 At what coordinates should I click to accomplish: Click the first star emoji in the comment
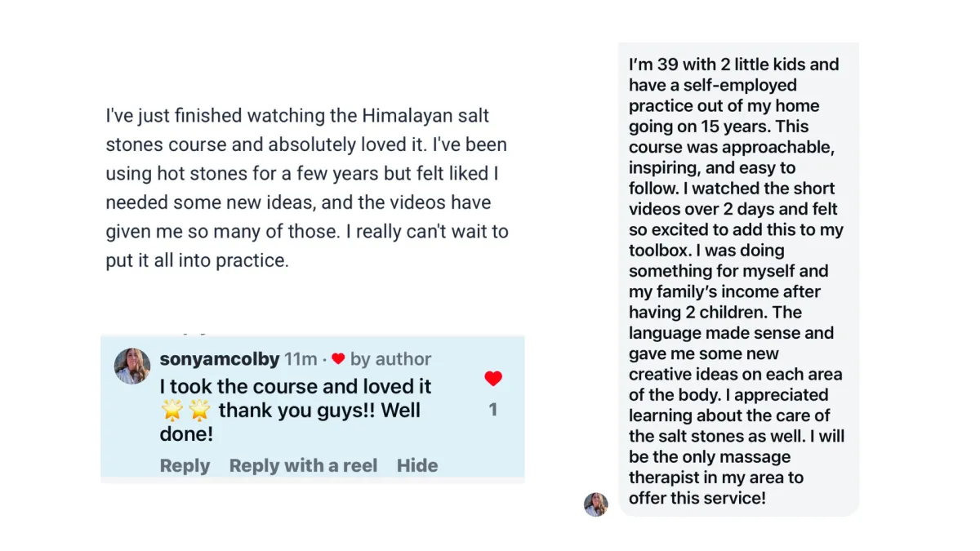172,410
